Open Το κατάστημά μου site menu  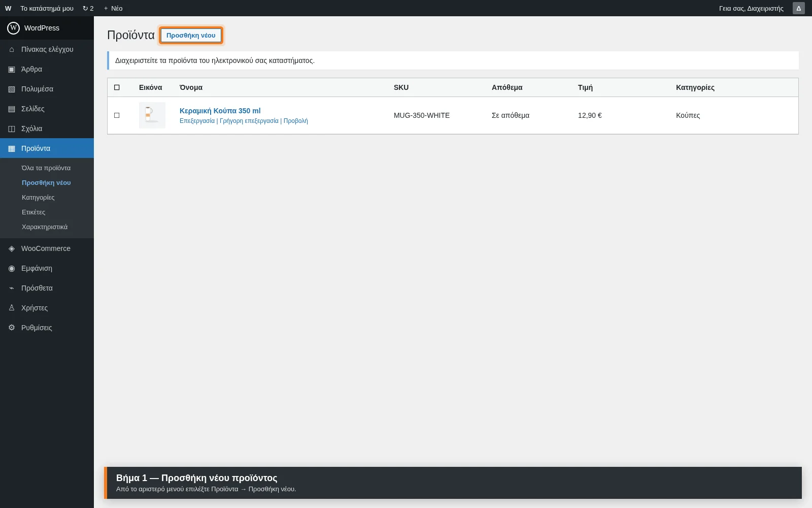pos(47,8)
